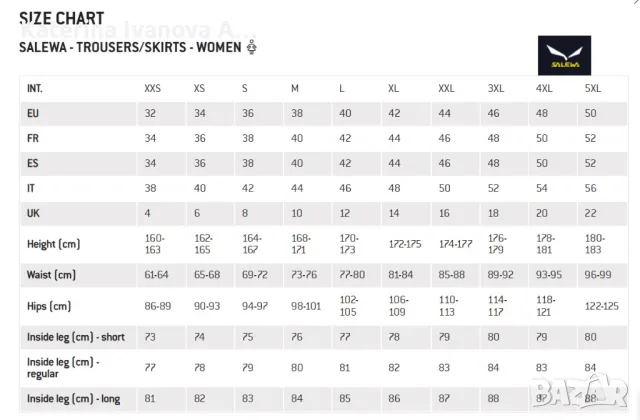Select the Hips (cm) row label
The image size is (640, 420).
(49, 305)
